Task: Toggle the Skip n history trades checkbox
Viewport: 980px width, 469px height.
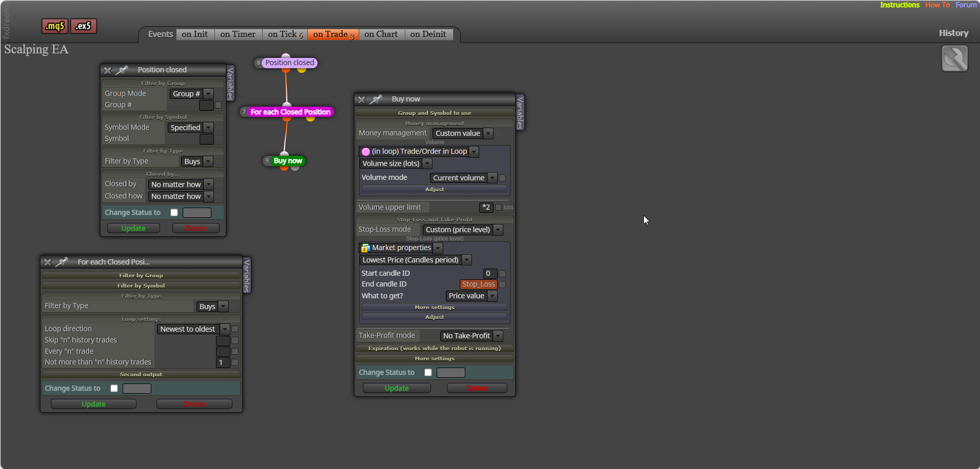Action: (x=235, y=340)
